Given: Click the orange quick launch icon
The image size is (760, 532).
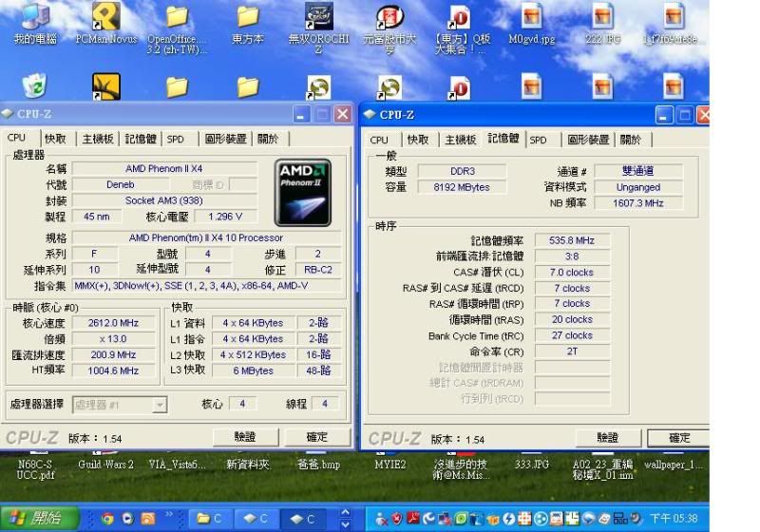Looking at the screenshot, I should (148, 519).
